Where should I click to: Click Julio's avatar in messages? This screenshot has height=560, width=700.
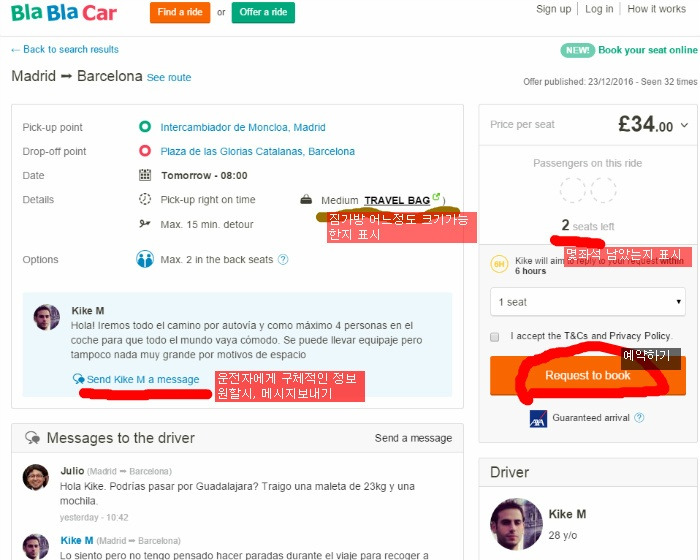click(36, 477)
